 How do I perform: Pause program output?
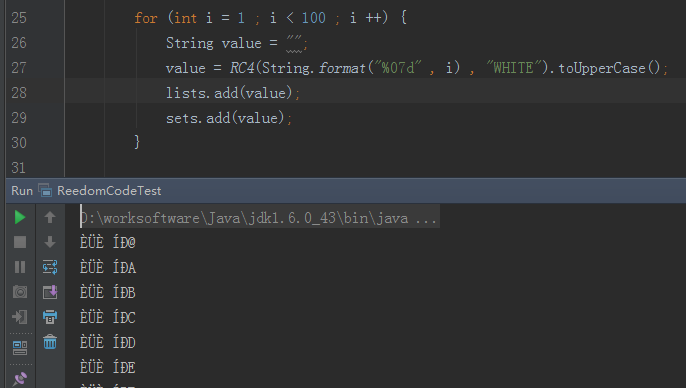click(20, 267)
